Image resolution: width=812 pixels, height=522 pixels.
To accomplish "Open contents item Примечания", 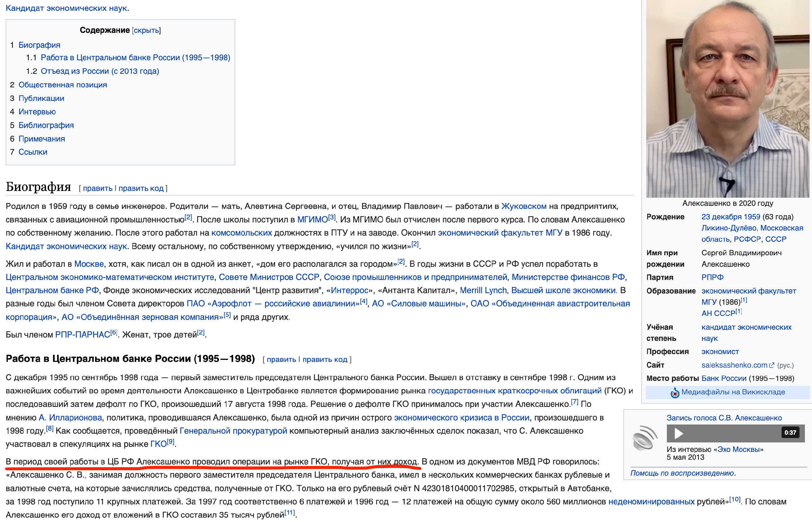I will (42, 139).
